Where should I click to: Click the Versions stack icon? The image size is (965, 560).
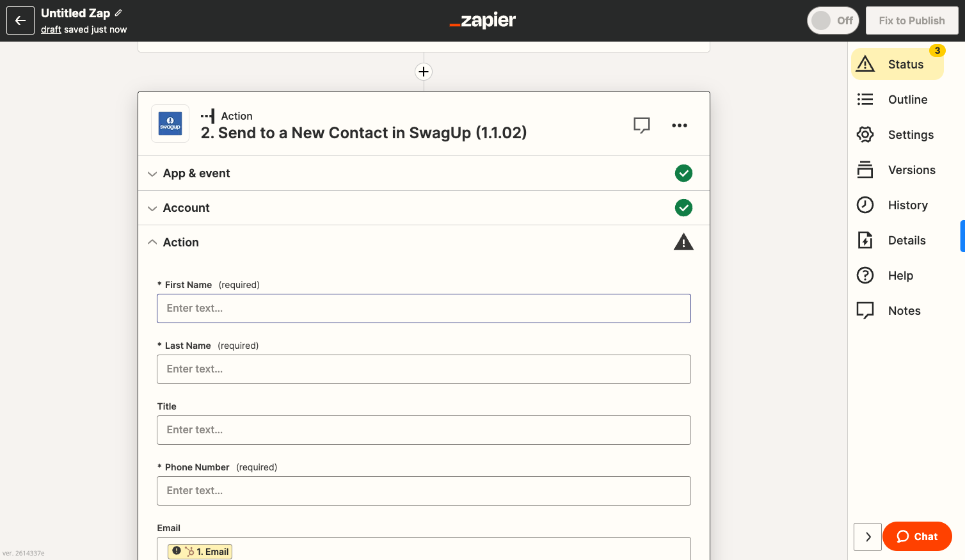point(865,170)
